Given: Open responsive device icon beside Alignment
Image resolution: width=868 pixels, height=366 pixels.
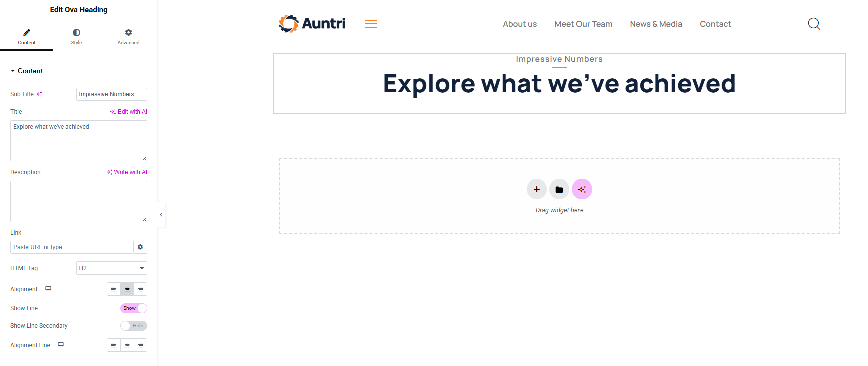Looking at the screenshot, I should click(48, 289).
